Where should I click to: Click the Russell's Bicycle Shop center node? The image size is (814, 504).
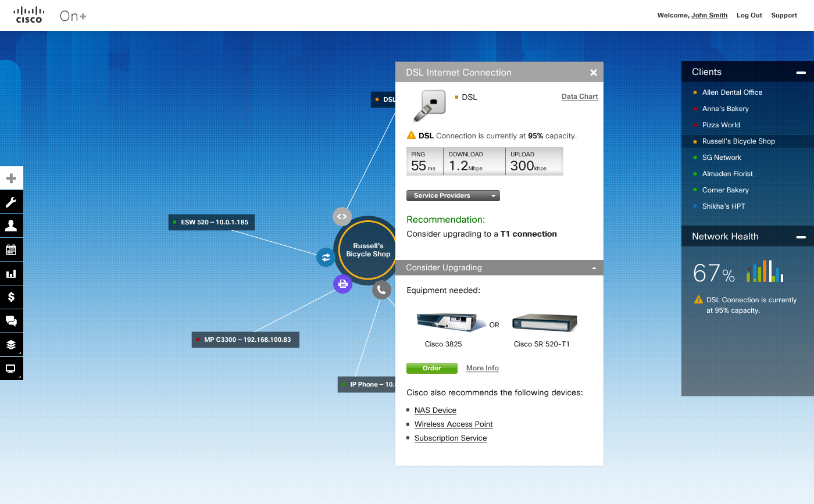click(368, 250)
